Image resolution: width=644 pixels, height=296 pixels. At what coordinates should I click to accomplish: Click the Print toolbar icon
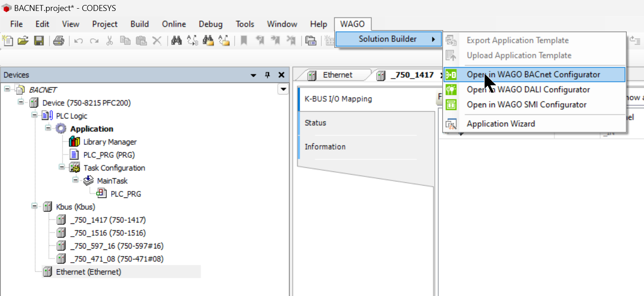[x=59, y=41]
